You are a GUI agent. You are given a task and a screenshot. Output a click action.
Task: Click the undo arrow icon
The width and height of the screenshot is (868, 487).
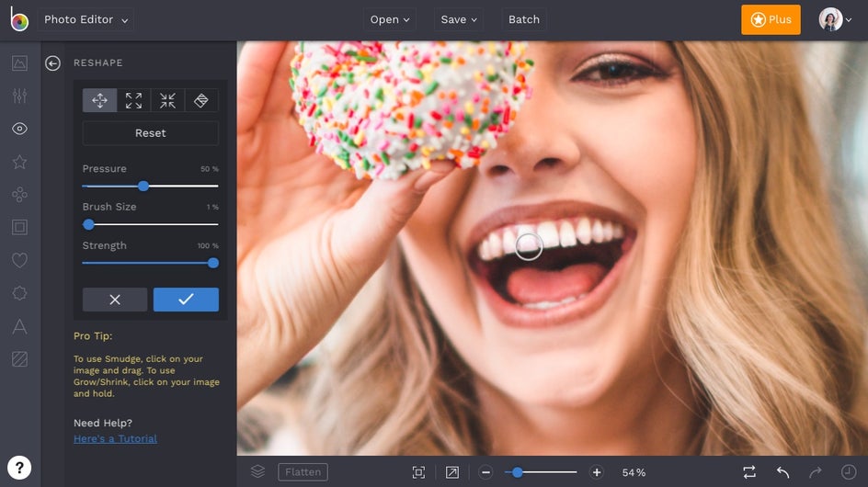[x=782, y=472]
